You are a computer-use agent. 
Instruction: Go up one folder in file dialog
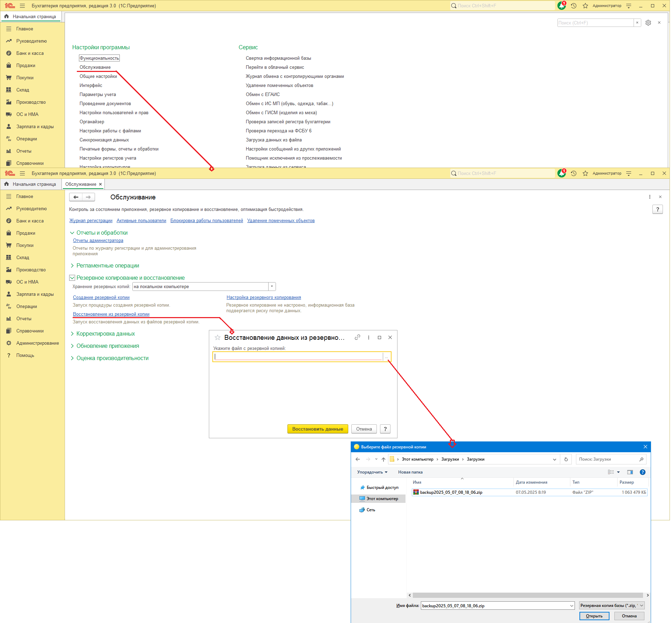[384, 459]
